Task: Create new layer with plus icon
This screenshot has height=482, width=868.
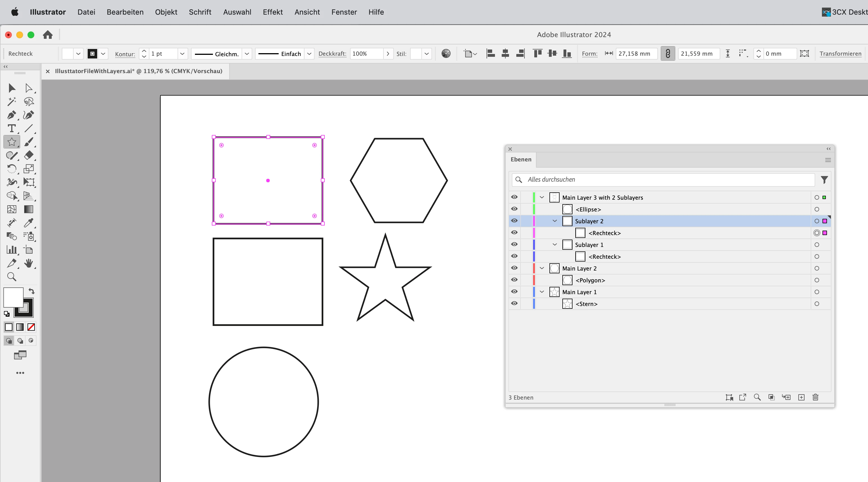Action: [x=801, y=397]
